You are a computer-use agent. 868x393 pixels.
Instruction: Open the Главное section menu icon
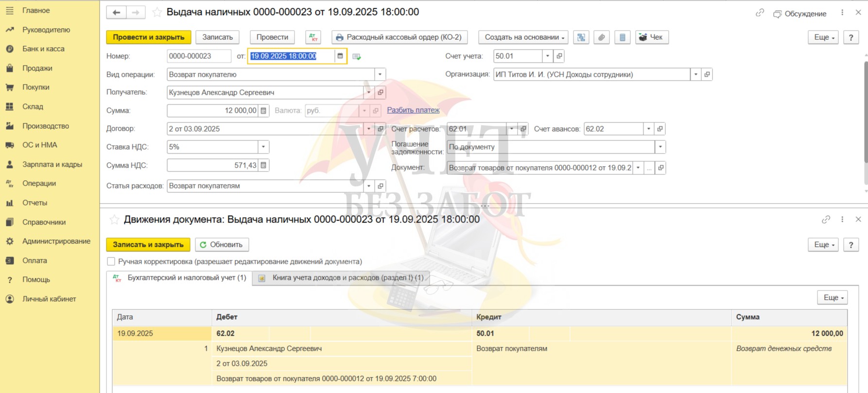10,10
